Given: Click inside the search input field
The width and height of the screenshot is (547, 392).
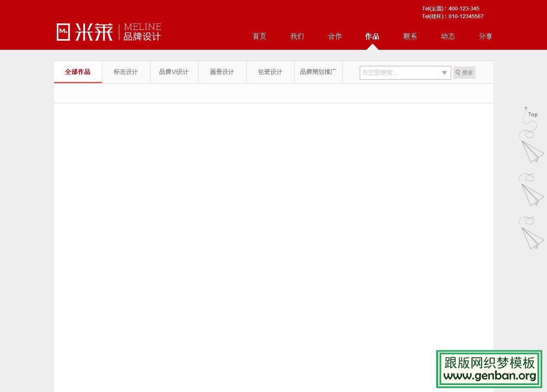Looking at the screenshot, I should (x=399, y=73).
